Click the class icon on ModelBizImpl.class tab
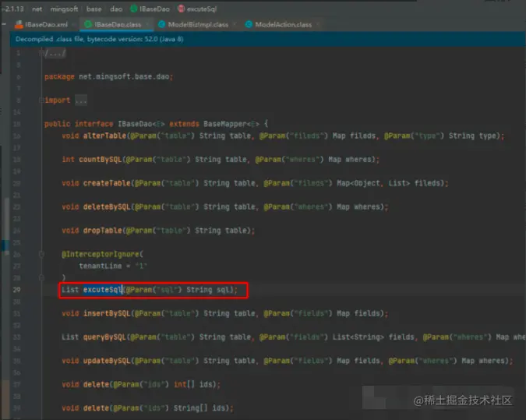The width and height of the screenshot is (526, 420). tap(161, 24)
